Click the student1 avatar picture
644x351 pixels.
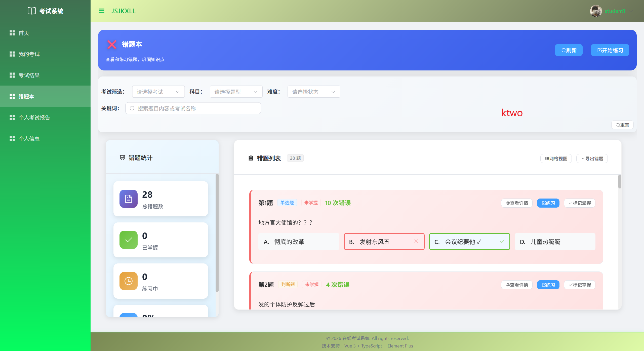[x=596, y=11]
